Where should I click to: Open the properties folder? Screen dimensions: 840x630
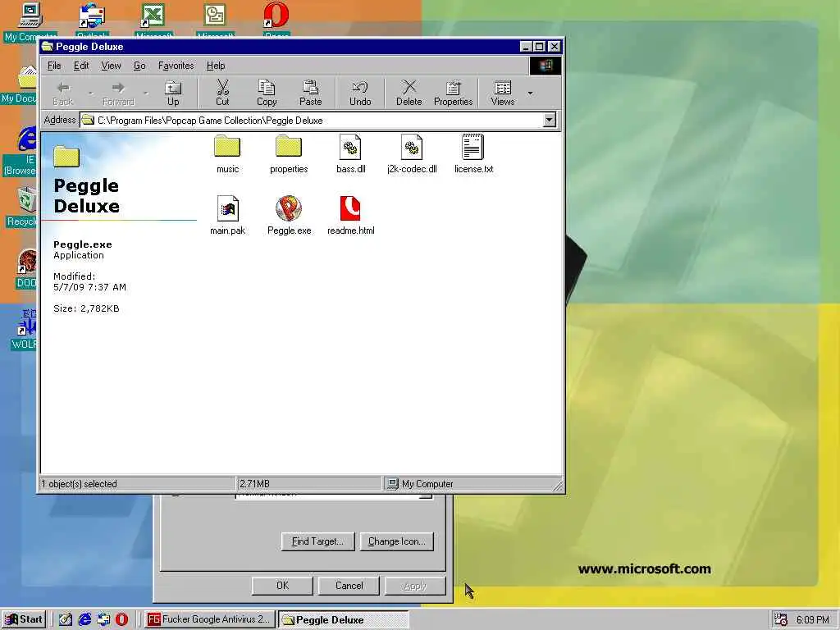point(289,154)
